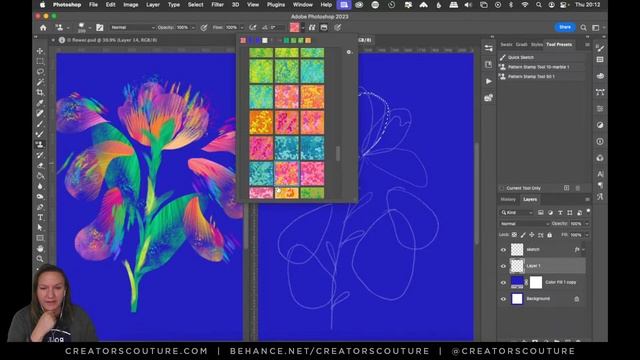Select the Layer 1 thumbnail
This screenshot has height=360, width=640.
[x=517, y=266]
